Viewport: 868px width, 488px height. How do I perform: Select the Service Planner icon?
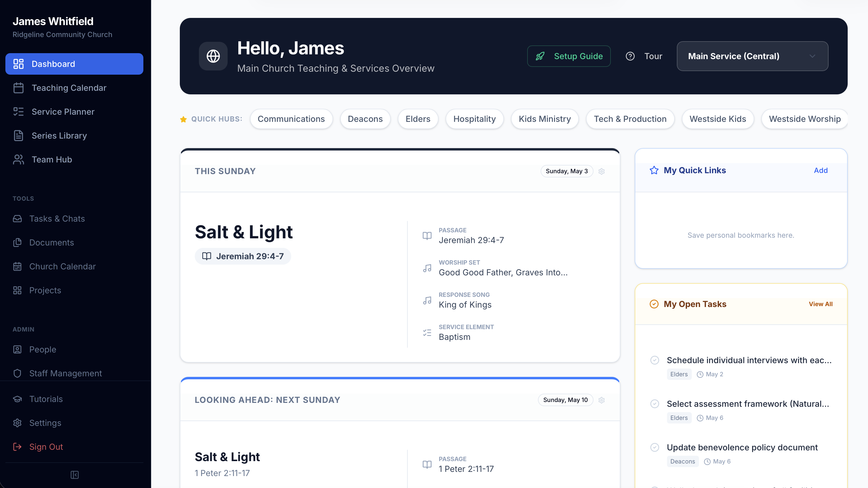click(x=19, y=112)
